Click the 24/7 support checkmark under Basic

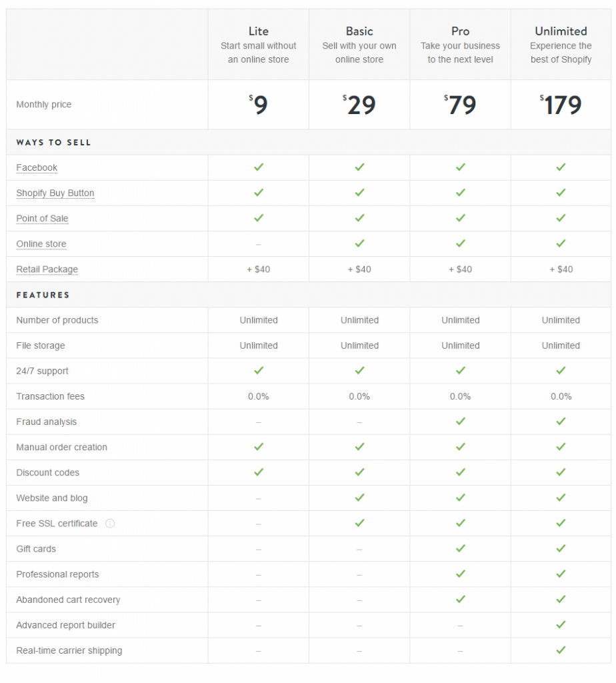coord(359,371)
